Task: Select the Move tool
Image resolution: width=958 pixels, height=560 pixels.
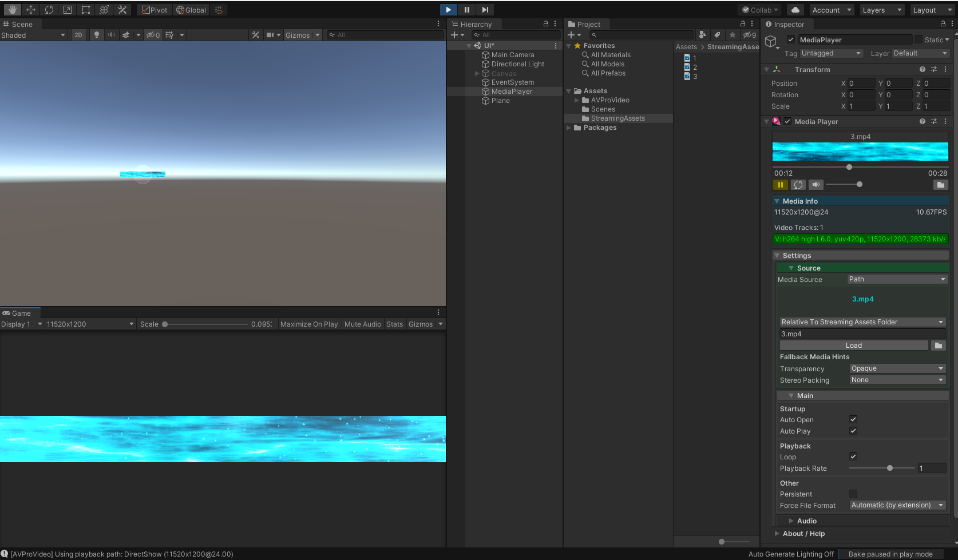Action: [x=31, y=9]
